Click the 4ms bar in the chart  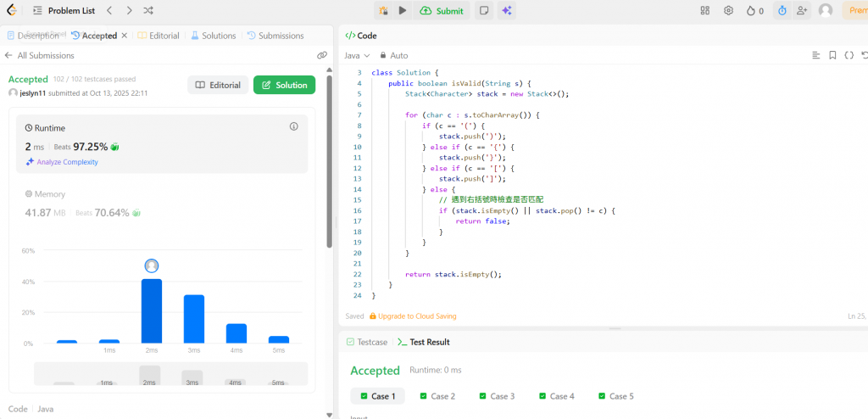236,333
